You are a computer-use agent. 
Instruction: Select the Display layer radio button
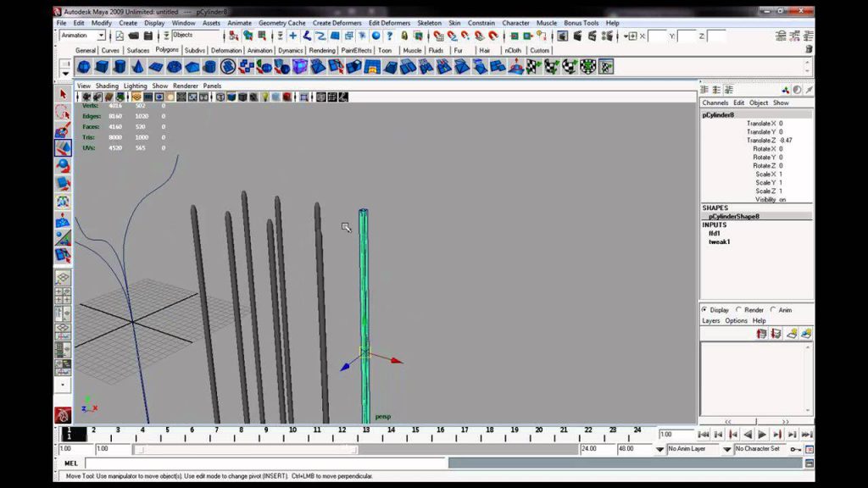point(704,310)
